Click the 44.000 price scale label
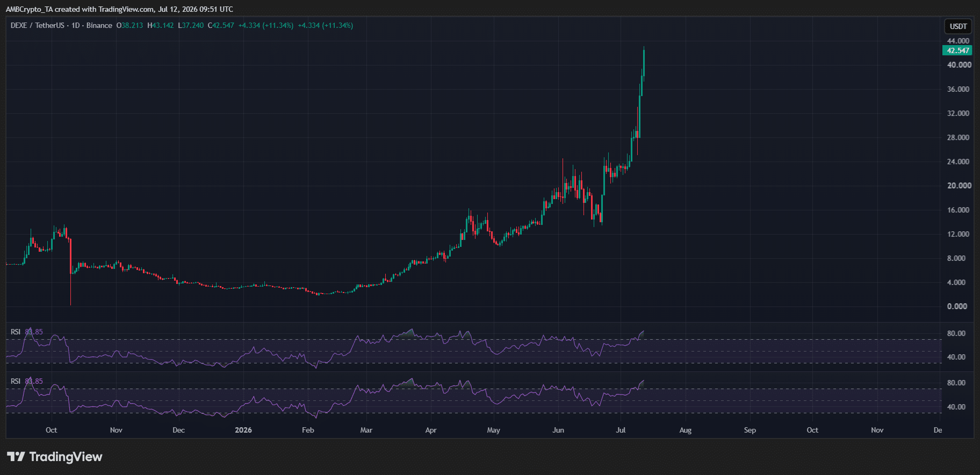The width and height of the screenshot is (980, 475). [x=958, y=41]
